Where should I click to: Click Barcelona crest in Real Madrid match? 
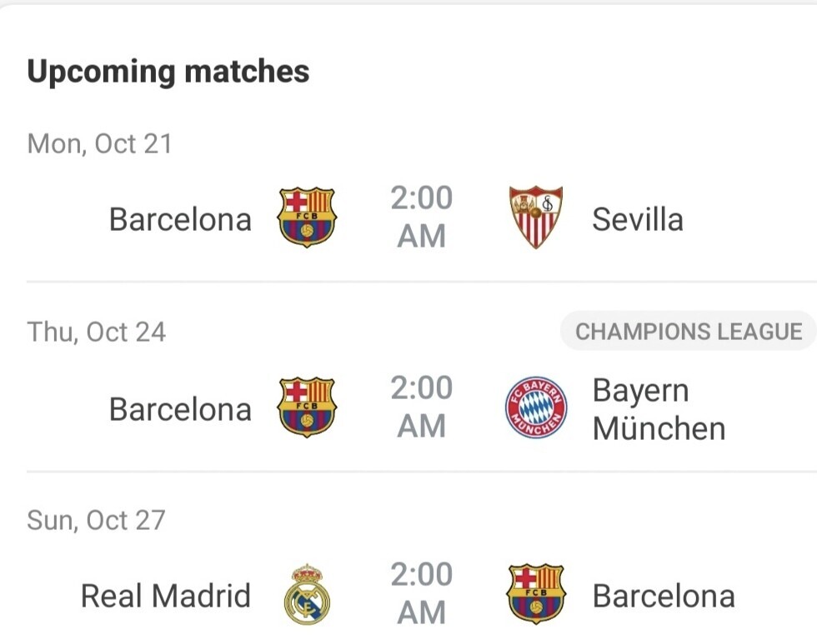coord(536,593)
